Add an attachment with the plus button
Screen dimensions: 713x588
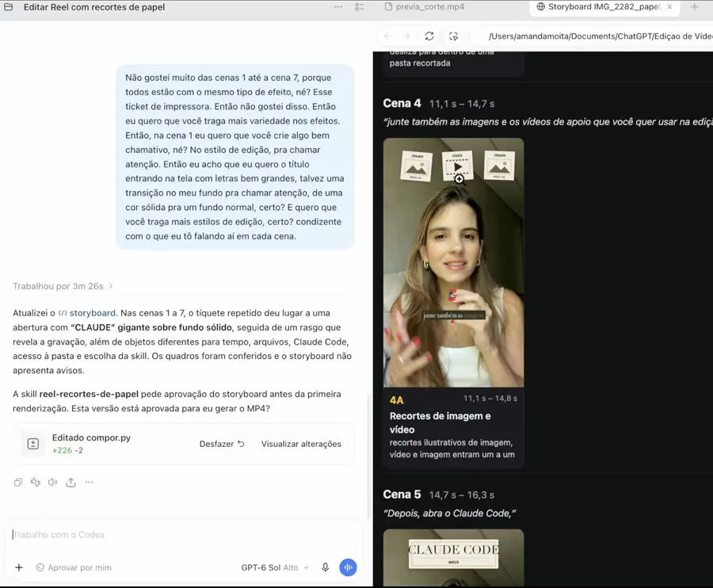(x=19, y=567)
